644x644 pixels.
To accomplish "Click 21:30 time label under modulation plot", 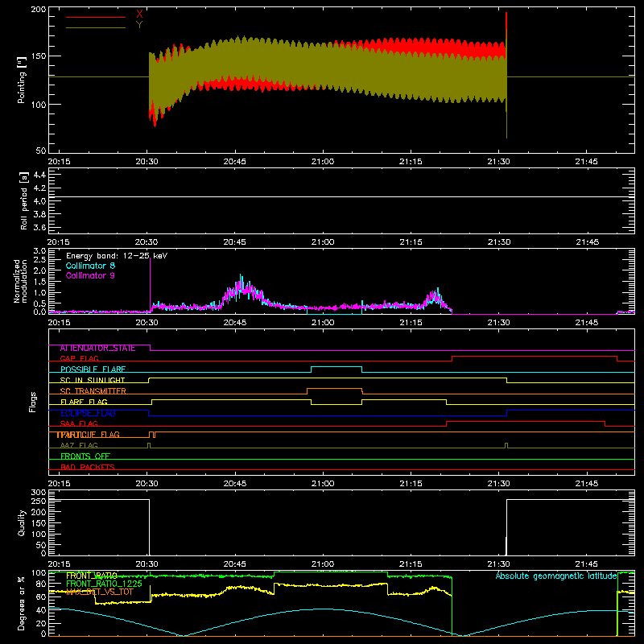I will coord(498,323).
